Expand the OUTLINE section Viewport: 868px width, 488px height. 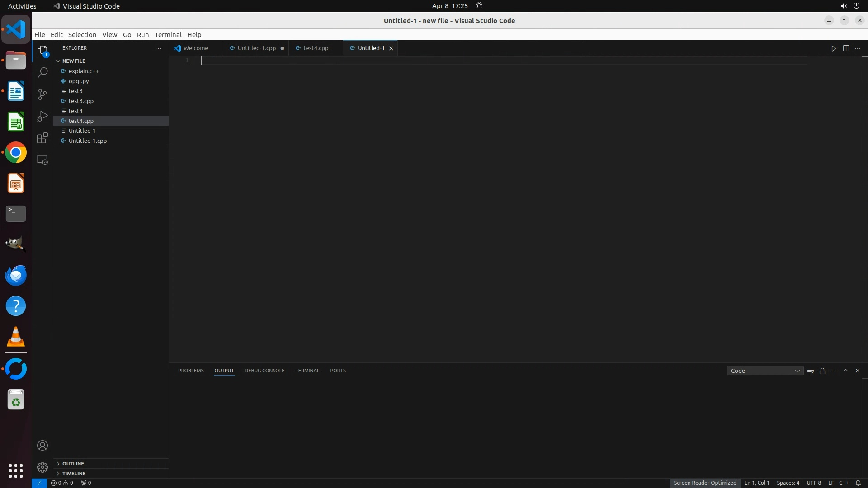pyautogui.click(x=73, y=464)
